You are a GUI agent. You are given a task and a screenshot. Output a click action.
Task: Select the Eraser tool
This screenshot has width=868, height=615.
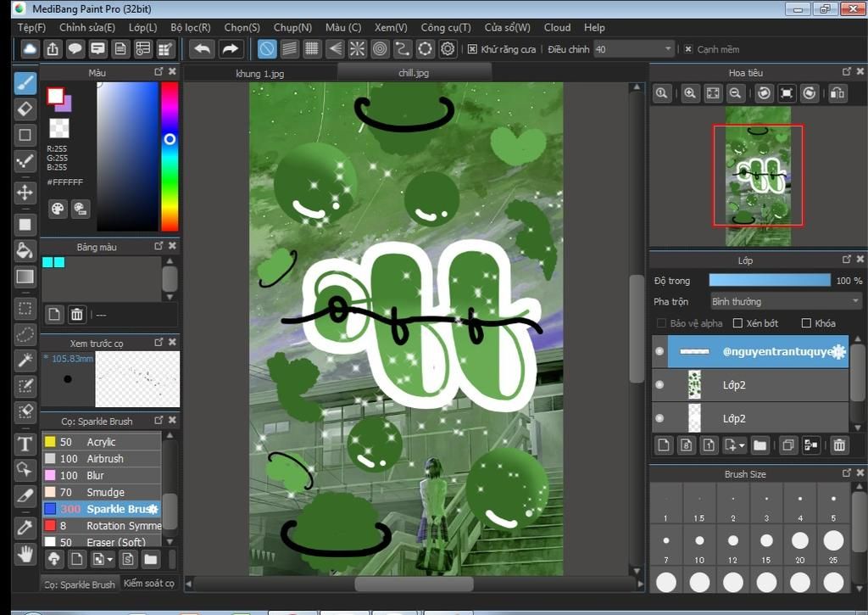(25, 109)
